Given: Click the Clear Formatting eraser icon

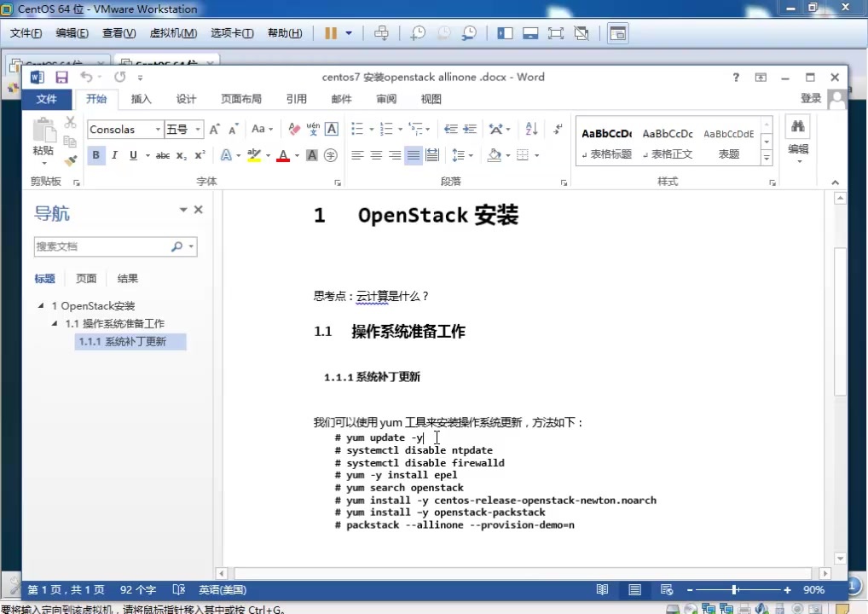Looking at the screenshot, I should point(294,130).
